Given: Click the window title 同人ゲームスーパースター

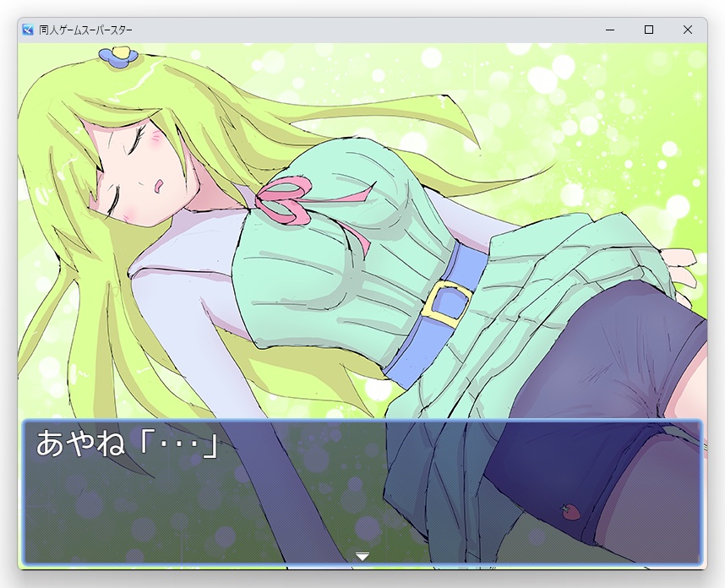Looking at the screenshot, I should coord(85,30).
